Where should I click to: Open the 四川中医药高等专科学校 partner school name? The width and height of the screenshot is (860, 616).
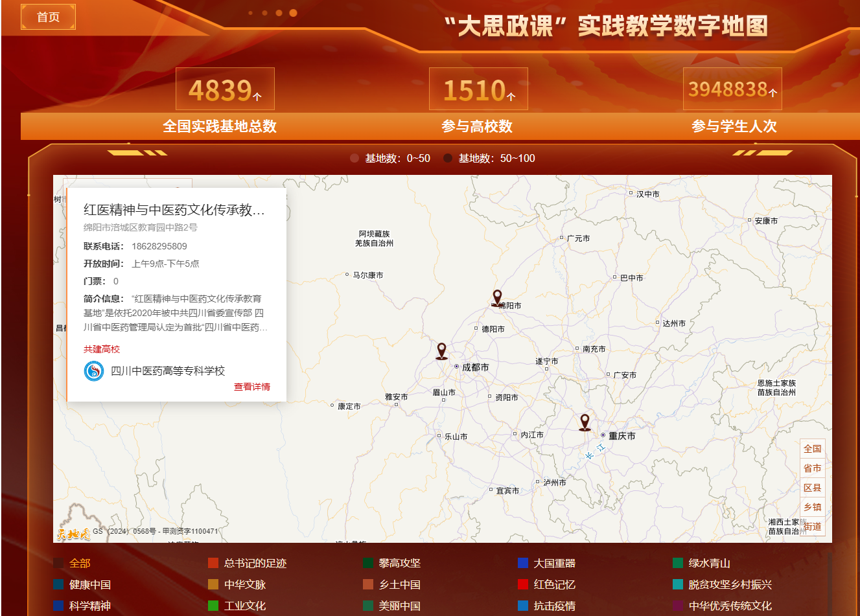tap(168, 371)
